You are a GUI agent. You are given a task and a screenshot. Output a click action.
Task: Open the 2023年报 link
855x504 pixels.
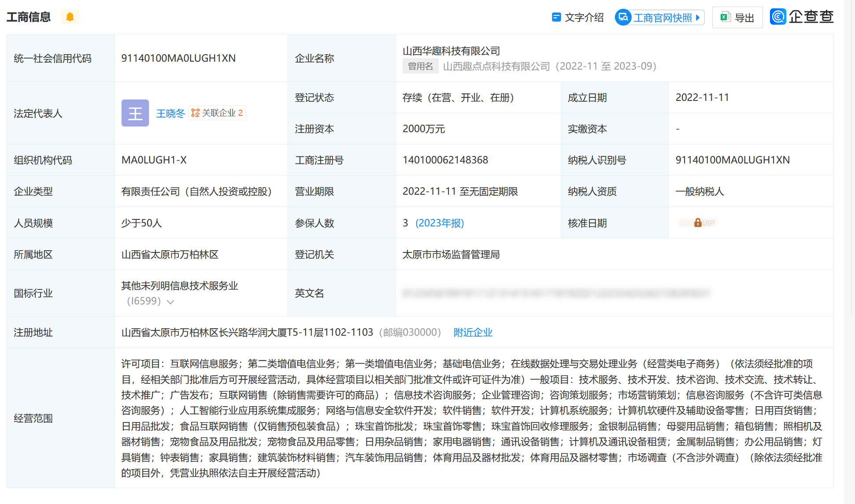pos(440,223)
